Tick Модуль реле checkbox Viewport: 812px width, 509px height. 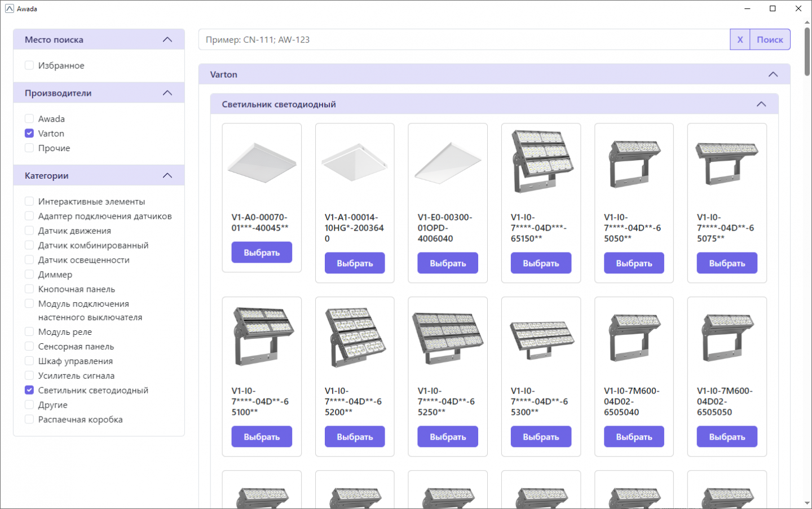point(29,331)
